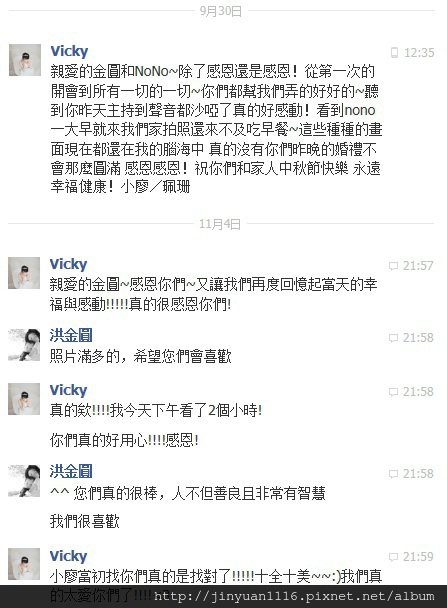Click the chat bubble icon next to 洪金圓's first 21:58
This screenshot has height=608, width=447.
393,338
